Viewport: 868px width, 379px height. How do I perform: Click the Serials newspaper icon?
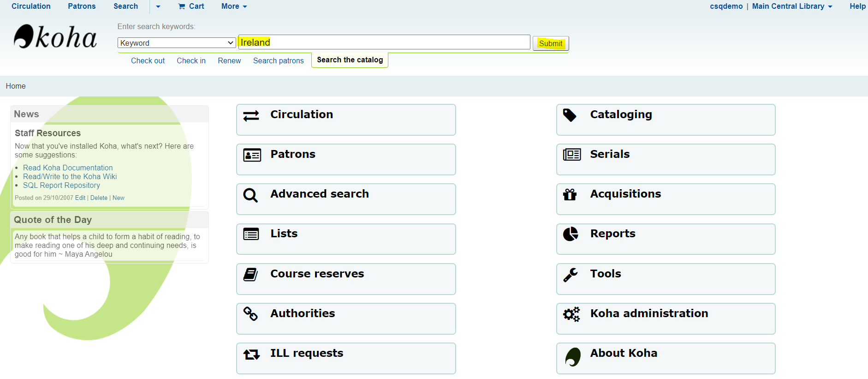click(x=572, y=155)
